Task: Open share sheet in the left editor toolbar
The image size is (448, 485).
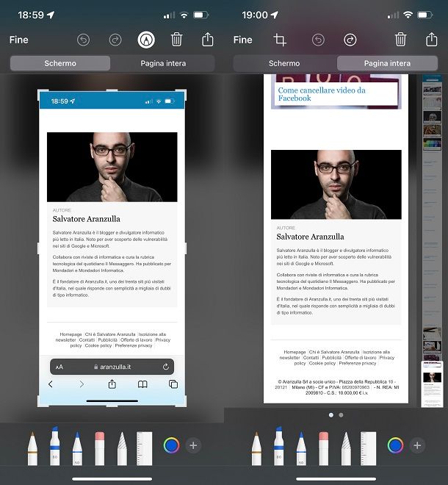Action: pyautogui.click(x=207, y=39)
